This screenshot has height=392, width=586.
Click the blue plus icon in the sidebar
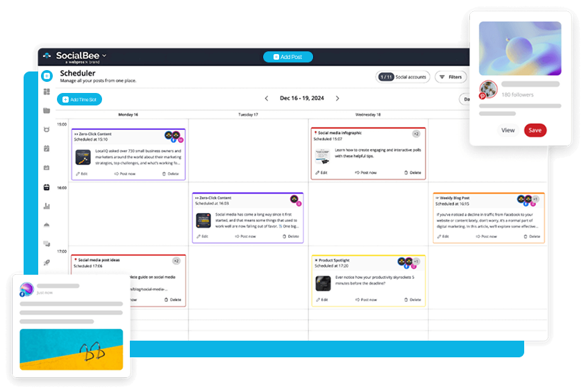pyautogui.click(x=47, y=76)
